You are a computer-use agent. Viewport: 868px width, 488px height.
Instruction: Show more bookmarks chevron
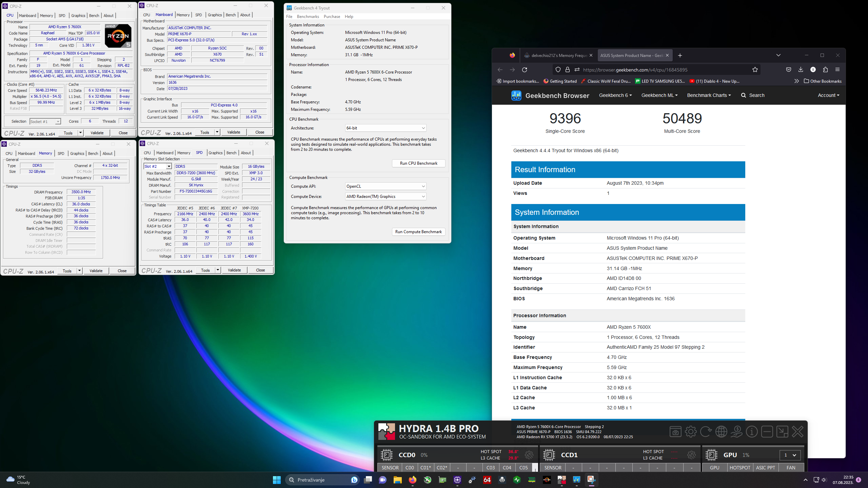point(796,81)
